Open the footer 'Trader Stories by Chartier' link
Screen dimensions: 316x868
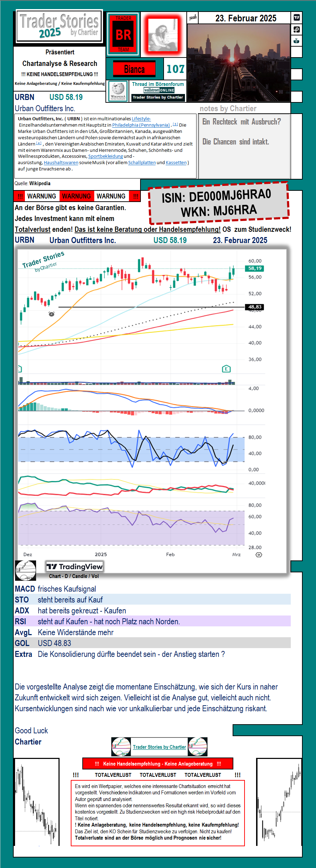[159, 747]
